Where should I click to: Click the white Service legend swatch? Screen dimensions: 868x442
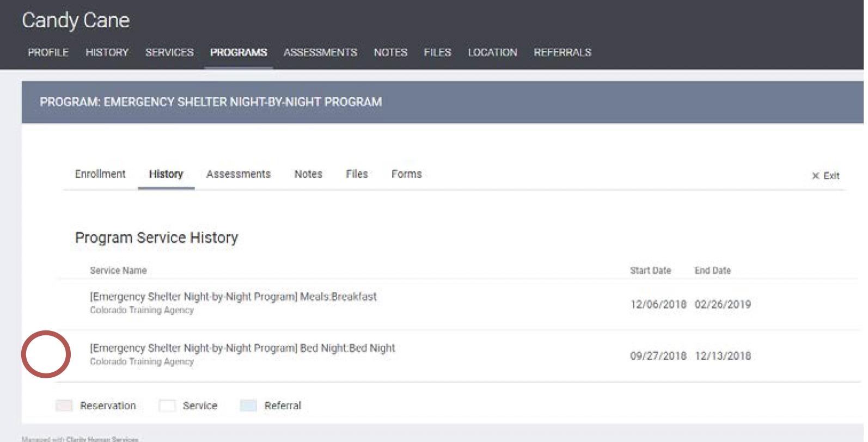pos(167,406)
